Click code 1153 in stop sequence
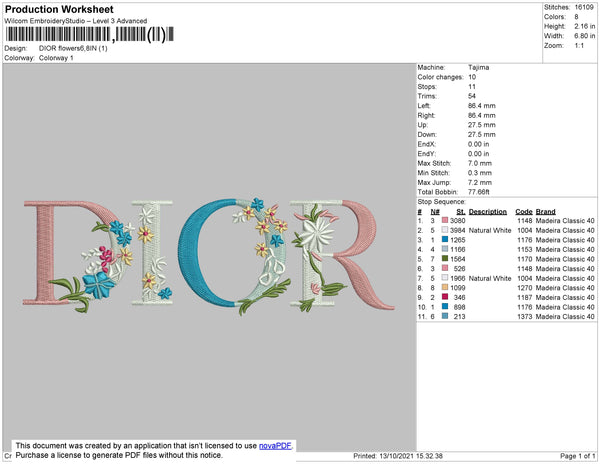The image size is (600, 464). coord(525,249)
